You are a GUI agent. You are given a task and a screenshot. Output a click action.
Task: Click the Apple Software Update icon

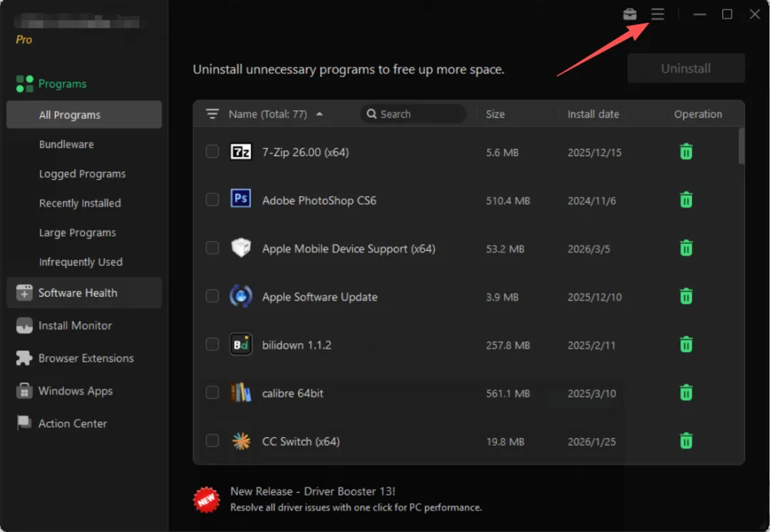click(241, 296)
